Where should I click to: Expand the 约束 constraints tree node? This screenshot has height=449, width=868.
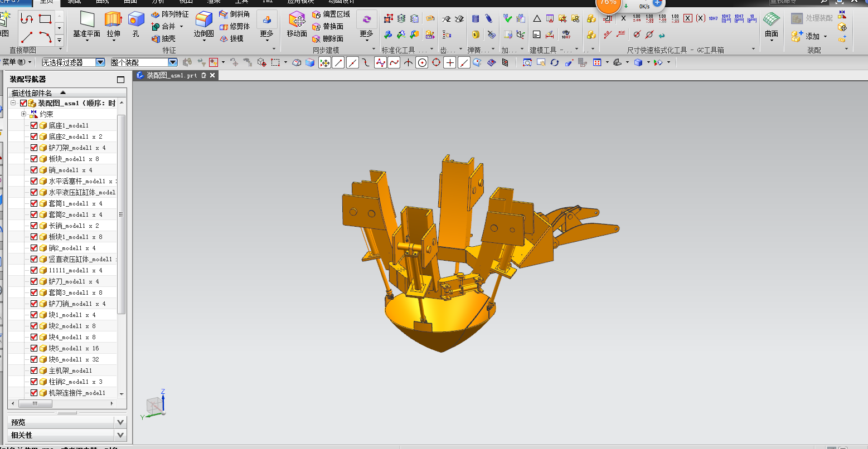click(x=24, y=114)
